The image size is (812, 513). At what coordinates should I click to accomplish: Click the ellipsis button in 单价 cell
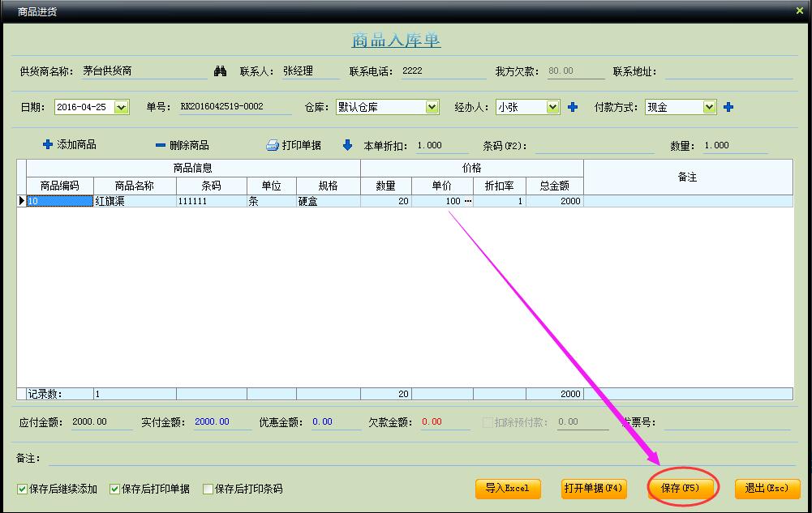(467, 201)
